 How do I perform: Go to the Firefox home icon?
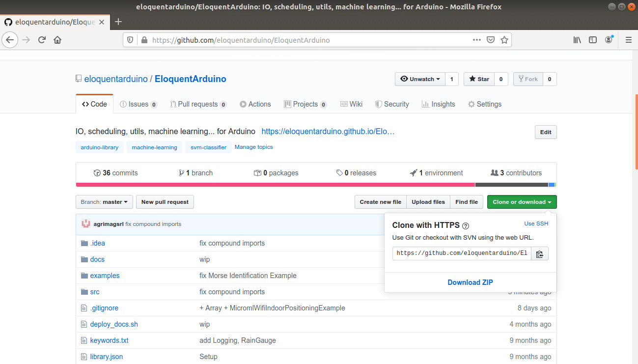(57, 40)
